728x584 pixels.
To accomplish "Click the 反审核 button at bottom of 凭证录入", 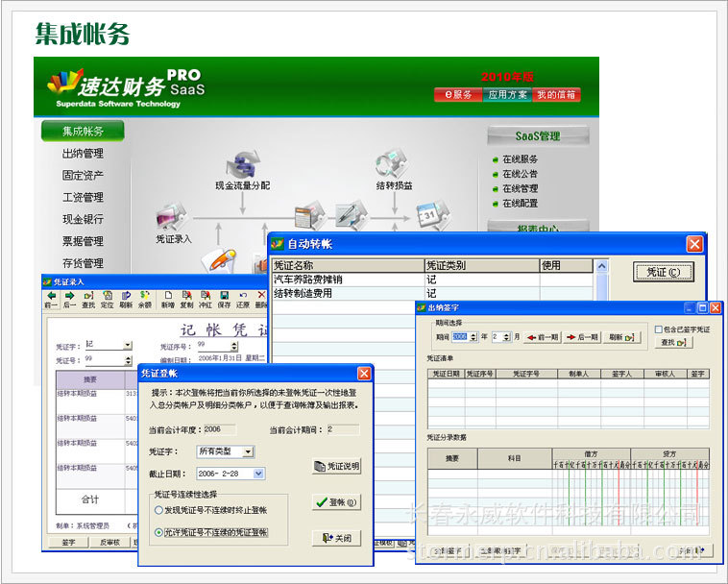I will (110, 543).
